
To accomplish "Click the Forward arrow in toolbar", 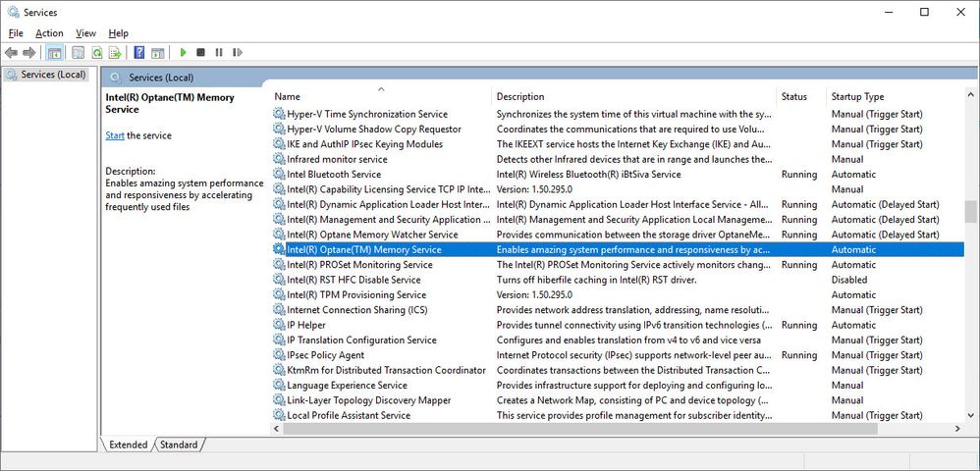I will [x=28, y=52].
